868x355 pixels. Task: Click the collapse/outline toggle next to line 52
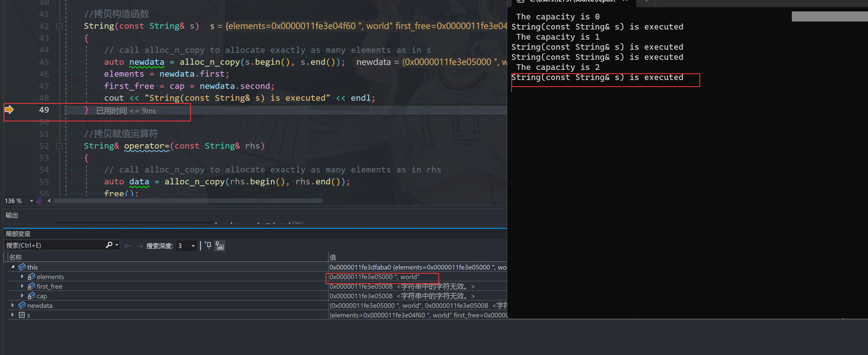coord(58,146)
